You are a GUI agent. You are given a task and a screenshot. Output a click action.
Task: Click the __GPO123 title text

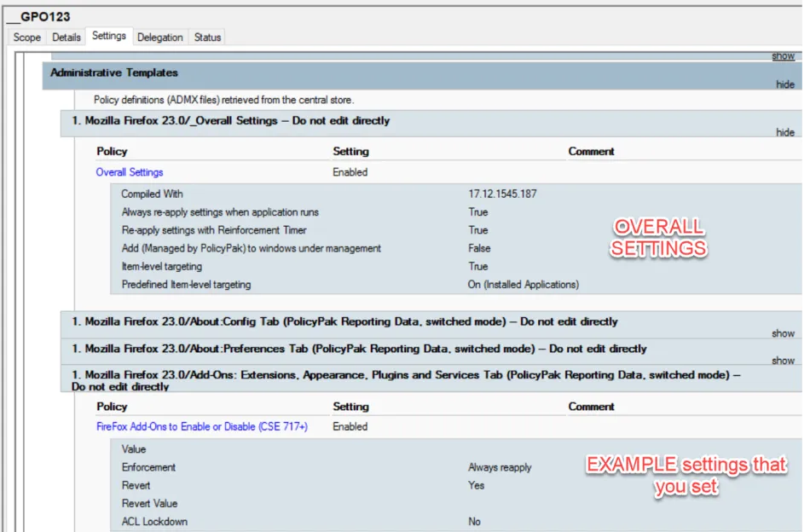[38, 16]
